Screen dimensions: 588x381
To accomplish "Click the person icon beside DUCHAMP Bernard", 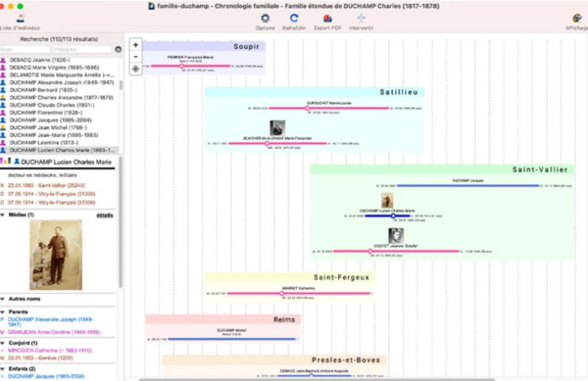I will pyautogui.click(x=3, y=90).
